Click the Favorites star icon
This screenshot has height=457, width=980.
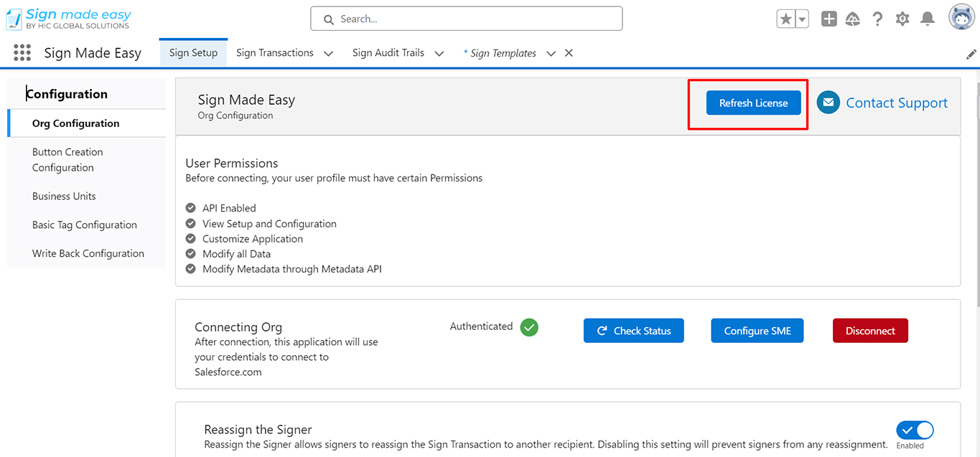[786, 19]
